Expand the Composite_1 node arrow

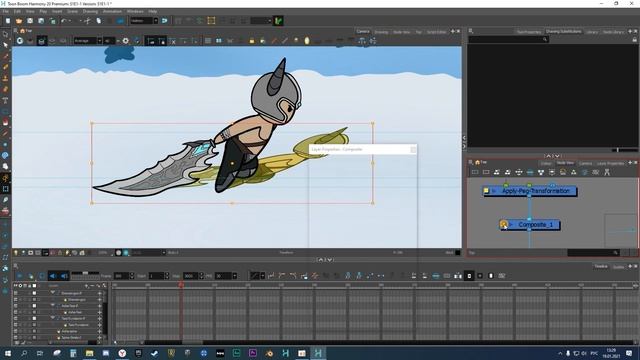point(511,224)
